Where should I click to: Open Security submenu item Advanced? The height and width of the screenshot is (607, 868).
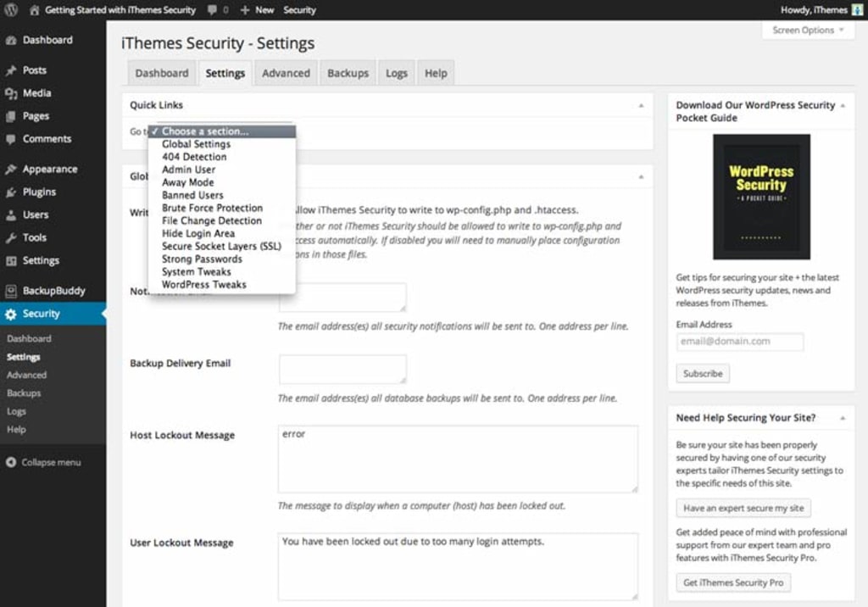pos(26,375)
